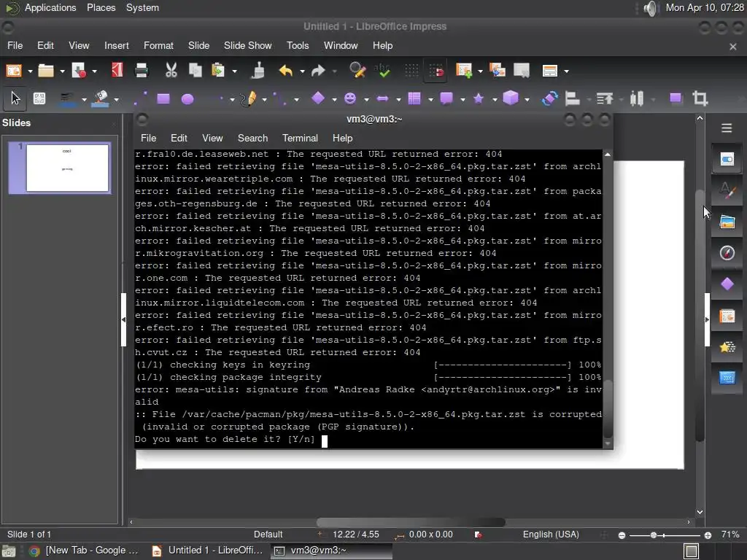Click the New Slide icon
Screen dimensions: 747x560
point(463,71)
